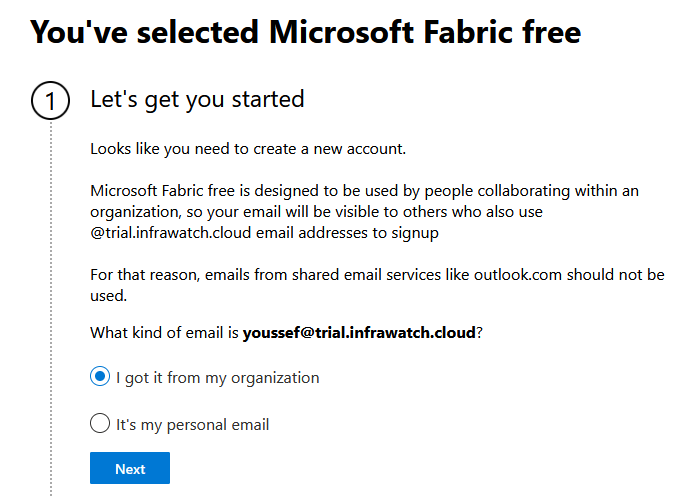Click the '@trial.infrawatch.cloud email addresses to signup' line

tap(264, 233)
